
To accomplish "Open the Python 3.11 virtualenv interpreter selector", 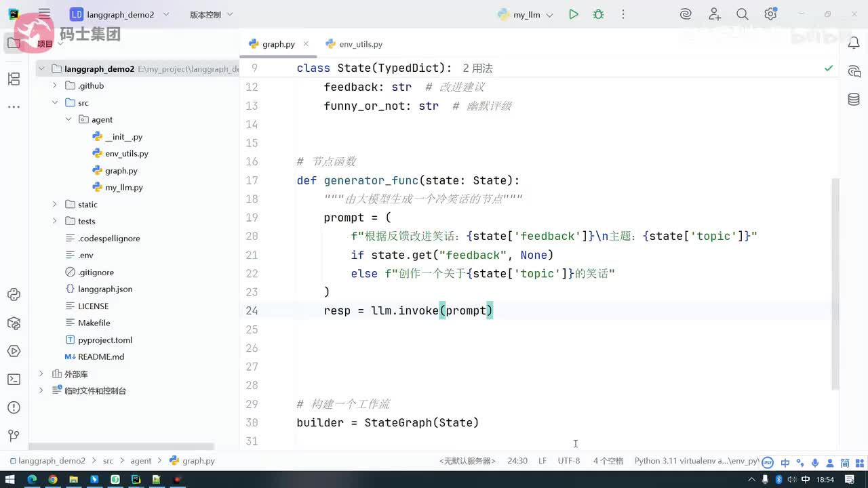I will click(696, 461).
